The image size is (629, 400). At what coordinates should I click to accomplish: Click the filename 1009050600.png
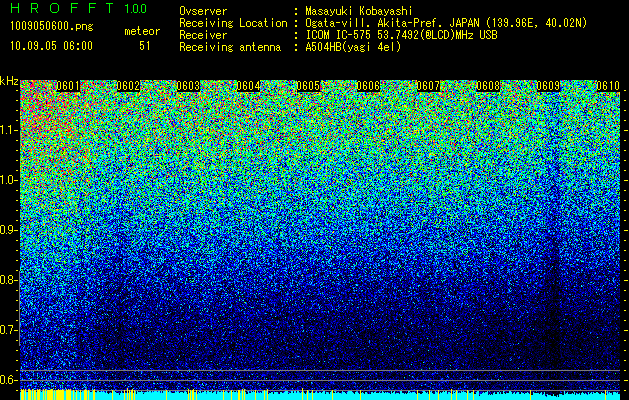52,27
